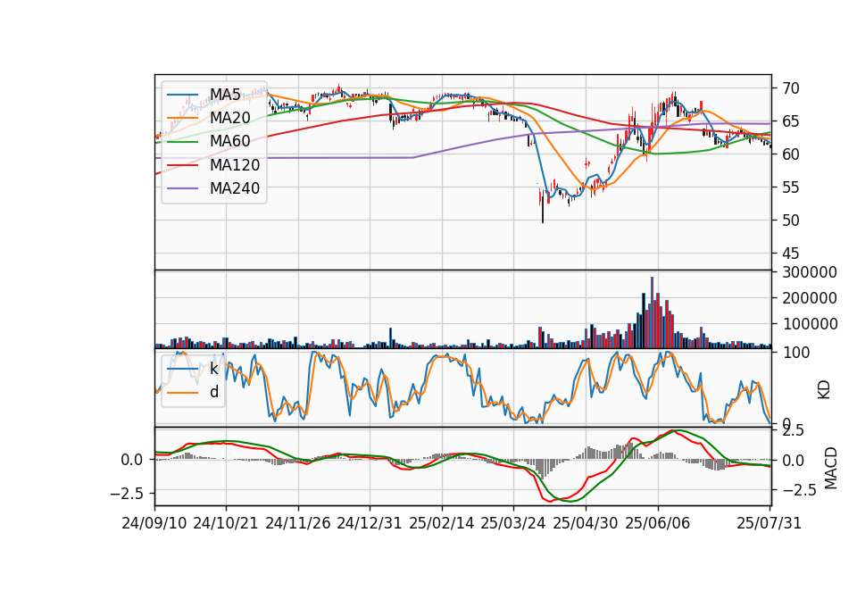This screenshot has height=616, width=857.
Task: Click the MA5 legend label
Action: [x=225, y=94]
